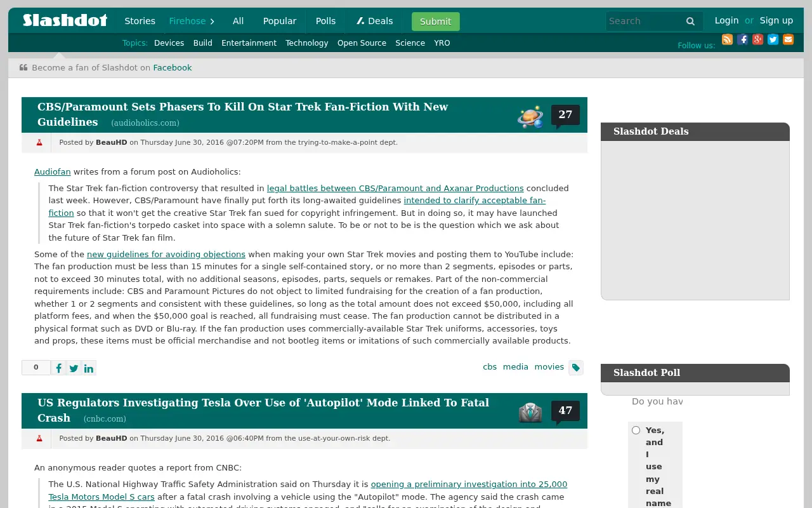Image resolution: width=812 pixels, height=508 pixels.
Task: Open the 47 comments bubble
Action: click(565, 411)
